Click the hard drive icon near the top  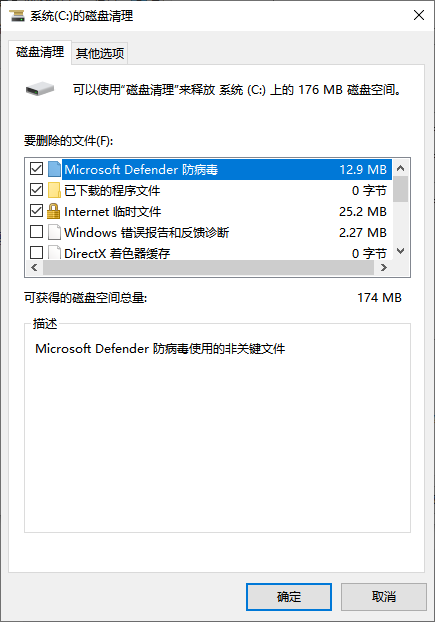coord(40,89)
